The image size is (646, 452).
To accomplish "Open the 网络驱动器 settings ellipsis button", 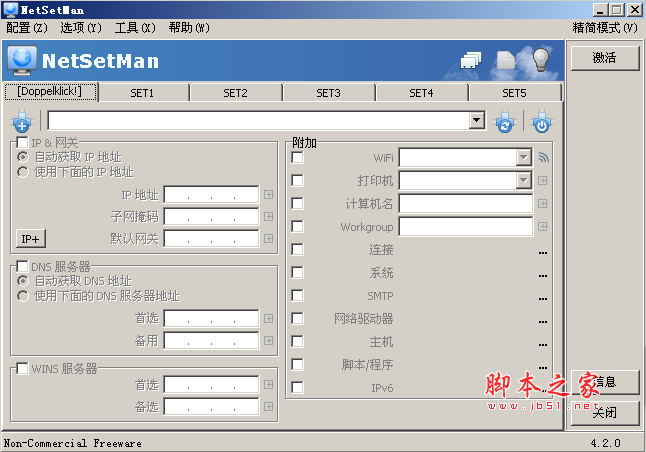I will tap(543, 322).
